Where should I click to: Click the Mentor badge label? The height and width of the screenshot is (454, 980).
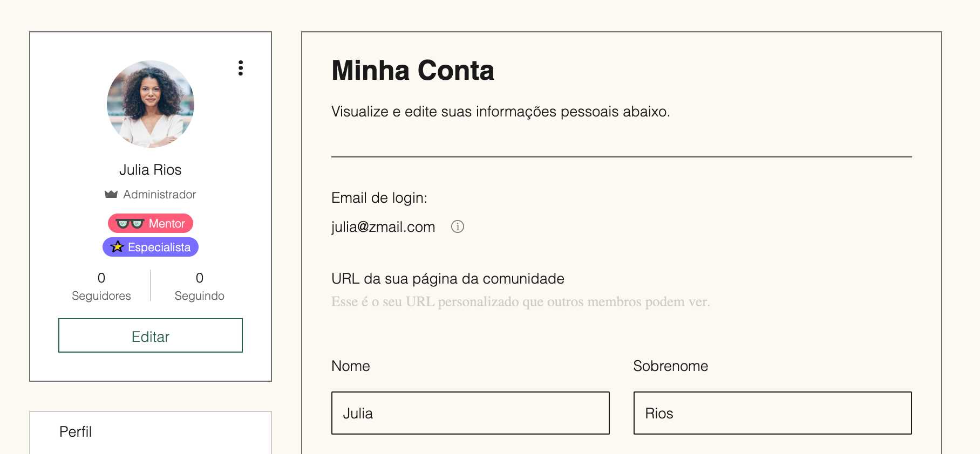pos(167,223)
